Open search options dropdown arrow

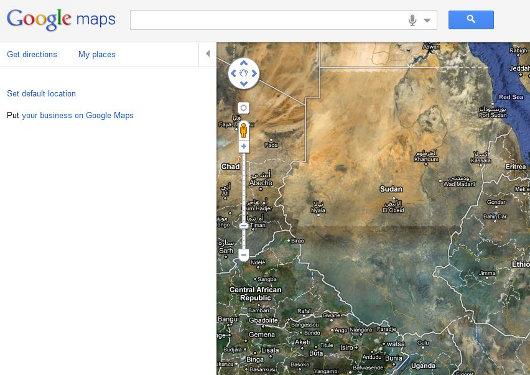pyautogui.click(x=427, y=20)
